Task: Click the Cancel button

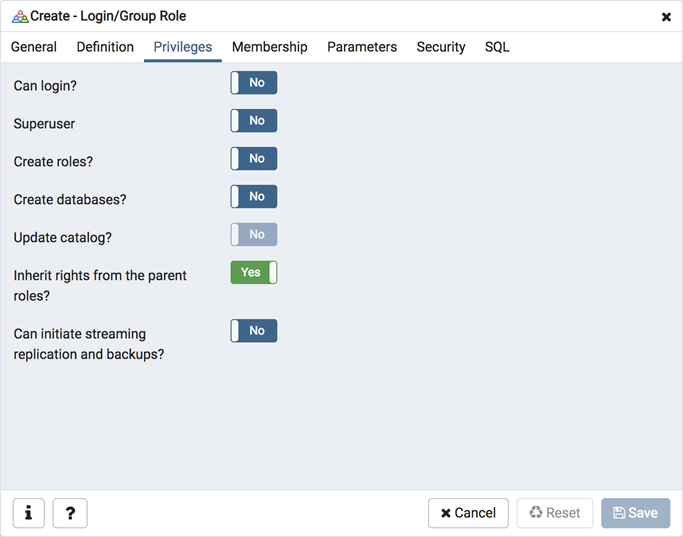Action: (468, 513)
